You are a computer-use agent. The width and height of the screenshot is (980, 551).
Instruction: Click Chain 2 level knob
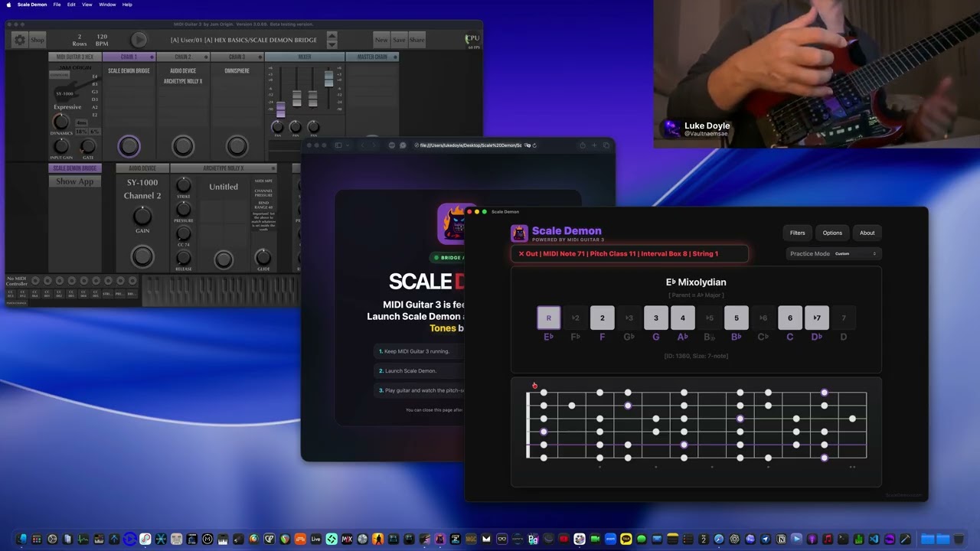[183, 145]
